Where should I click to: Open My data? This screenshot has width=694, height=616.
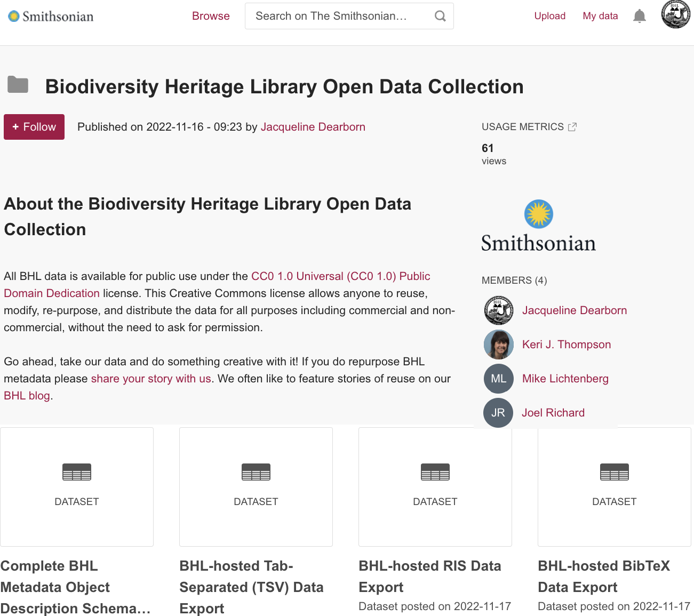[600, 16]
